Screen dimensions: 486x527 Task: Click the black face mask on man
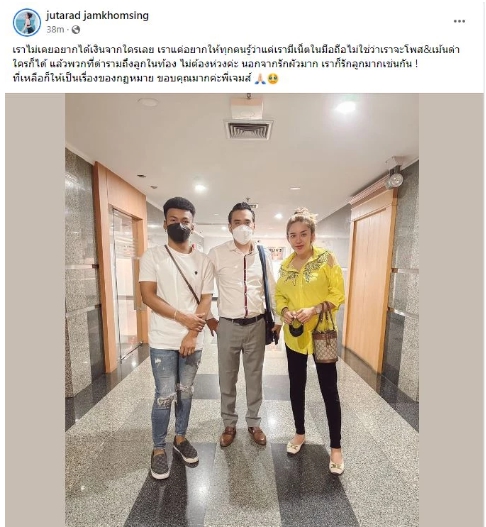[179, 233]
